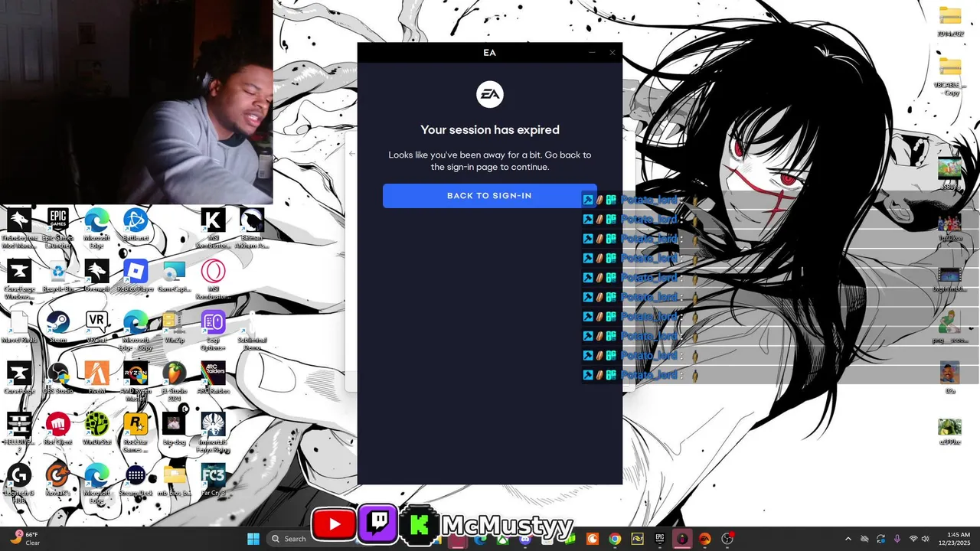Launch FL Studio 2024 desktop icon
This screenshot has height=551, width=980.
(175, 381)
